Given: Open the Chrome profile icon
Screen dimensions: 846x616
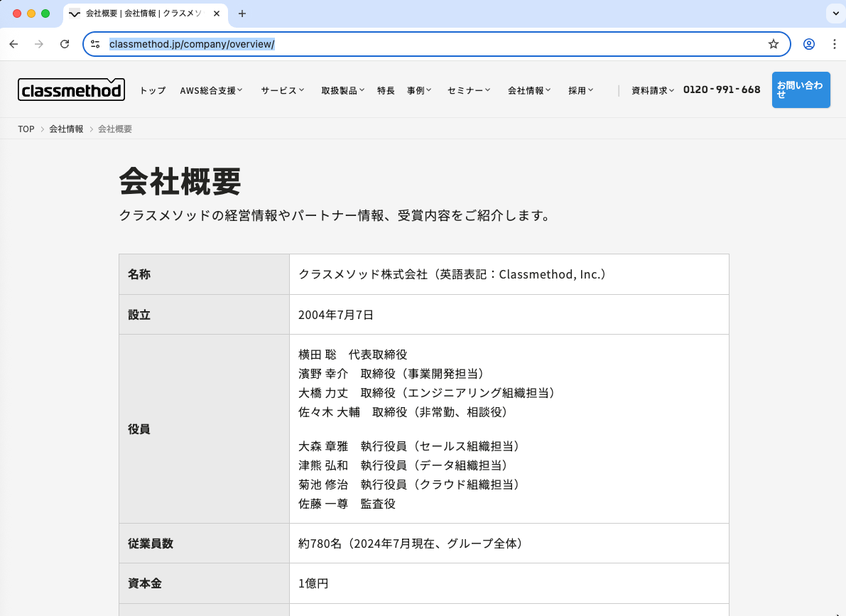Looking at the screenshot, I should click(x=809, y=44).
